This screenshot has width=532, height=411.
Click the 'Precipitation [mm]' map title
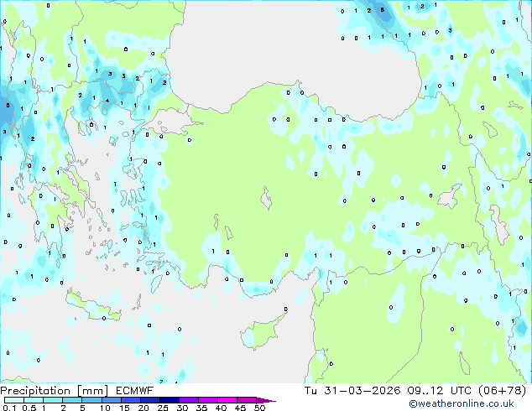pos(55,391)
